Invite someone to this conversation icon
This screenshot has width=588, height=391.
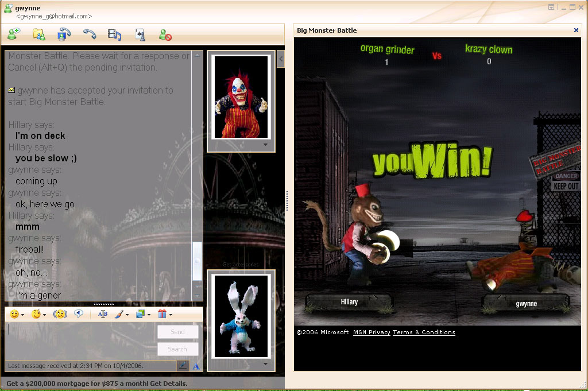(x=14, y=34)
